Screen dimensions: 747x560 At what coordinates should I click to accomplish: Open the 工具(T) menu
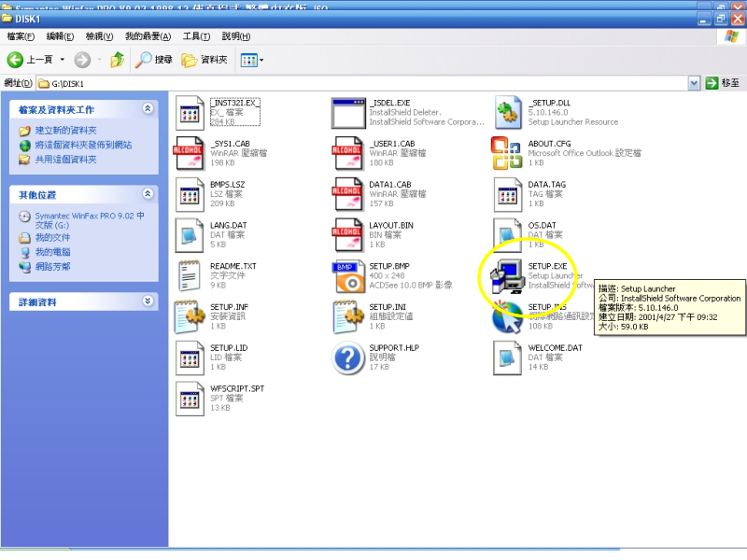click(196, 36)
